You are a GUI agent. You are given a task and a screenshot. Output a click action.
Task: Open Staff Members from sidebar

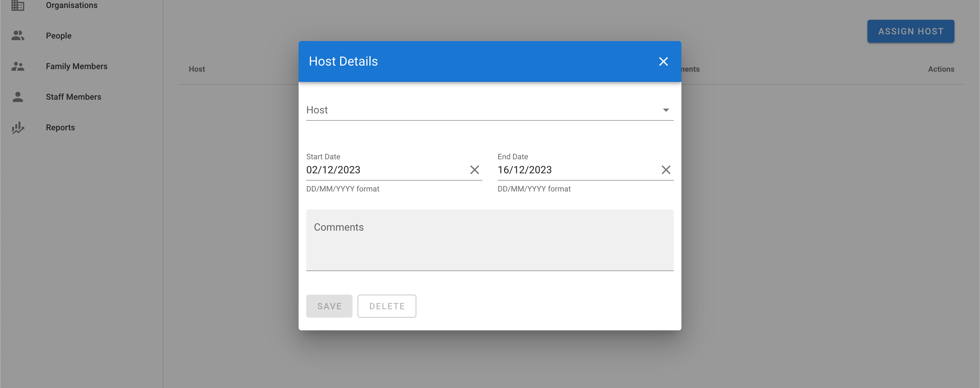tap(73, 97)
